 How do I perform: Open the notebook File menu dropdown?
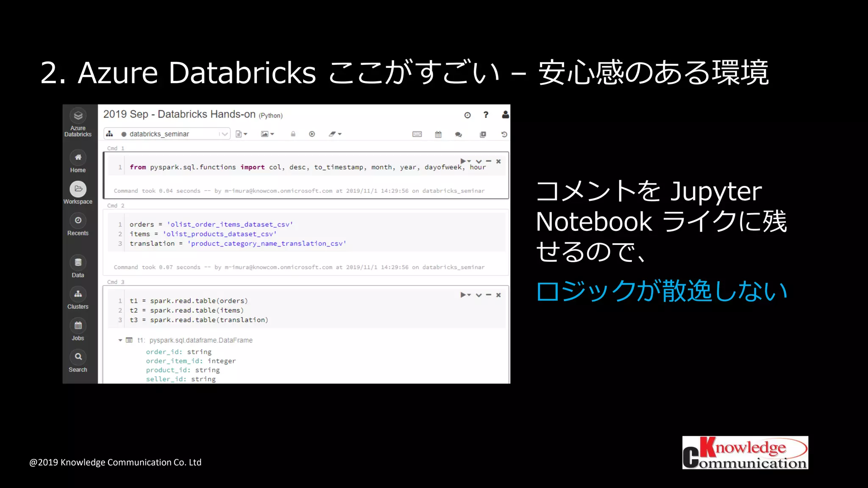(x=242, y=134)
